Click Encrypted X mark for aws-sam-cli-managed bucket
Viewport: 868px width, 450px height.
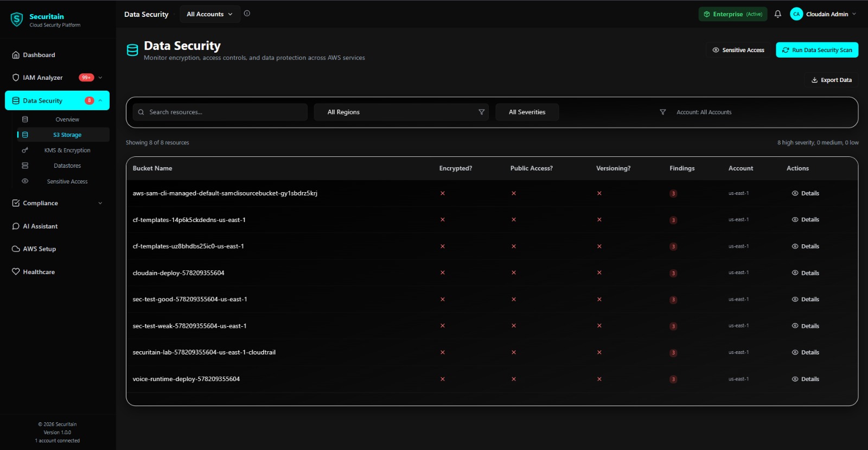[x=443, y=193]
